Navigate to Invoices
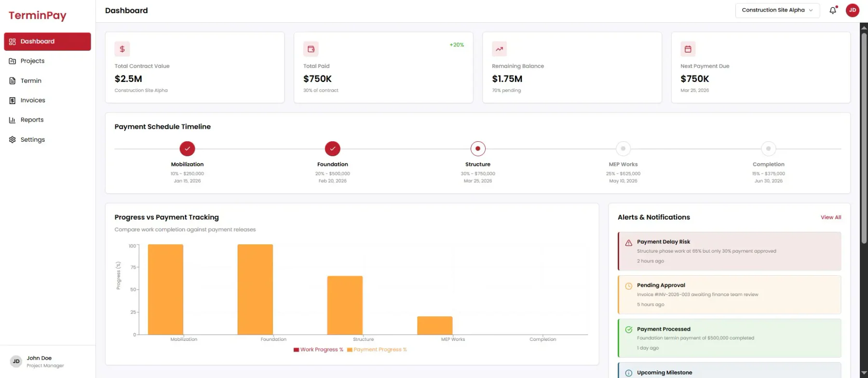 (47, 100)
